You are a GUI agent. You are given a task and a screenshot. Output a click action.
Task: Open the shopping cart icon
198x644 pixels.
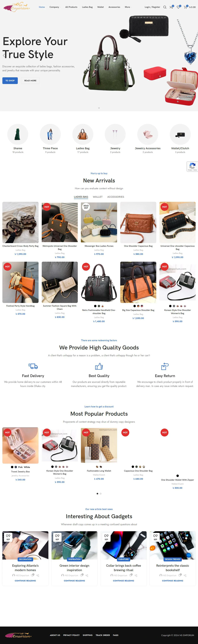click(x=185, y=7)
